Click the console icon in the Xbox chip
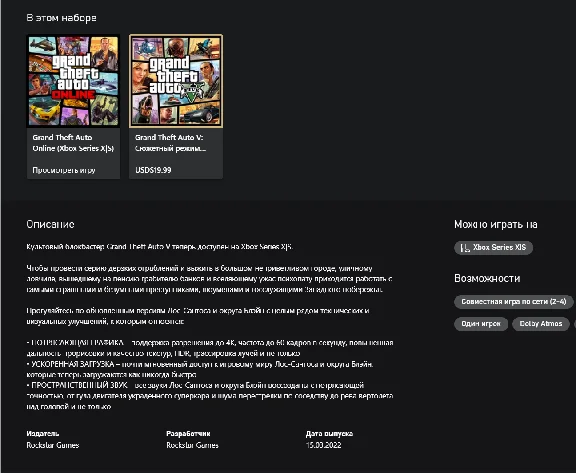Viewport: 576px width, 473px height. pos(465,248)
